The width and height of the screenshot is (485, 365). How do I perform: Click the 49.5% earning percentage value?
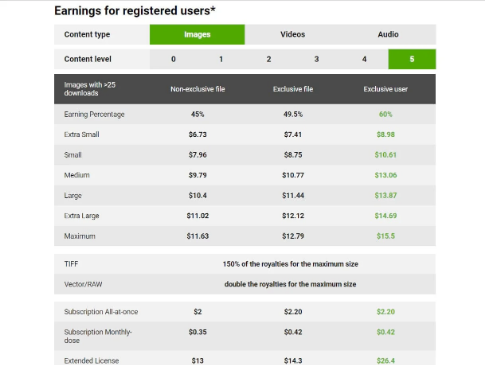[293, 114]
